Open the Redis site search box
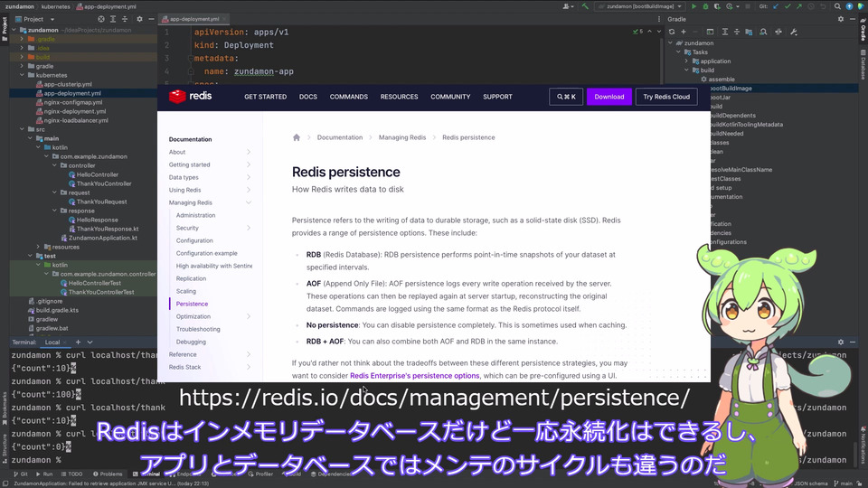 pos(566,97)
